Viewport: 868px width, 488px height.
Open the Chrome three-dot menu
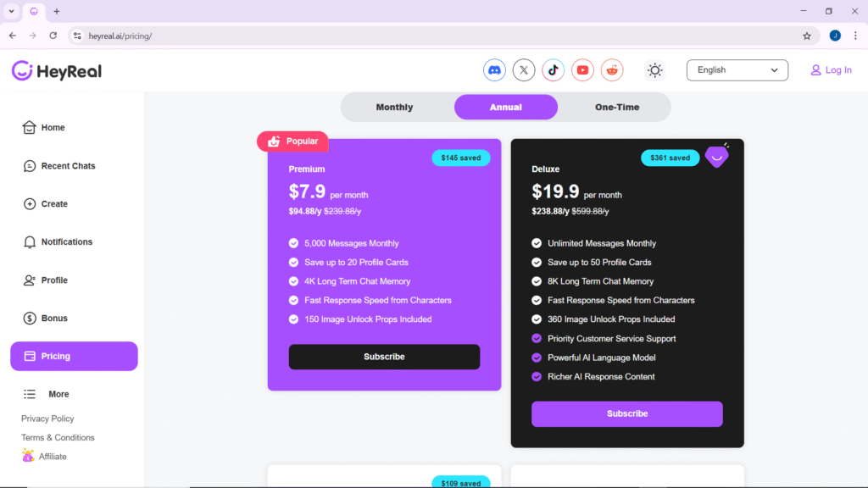pos(855,36)
